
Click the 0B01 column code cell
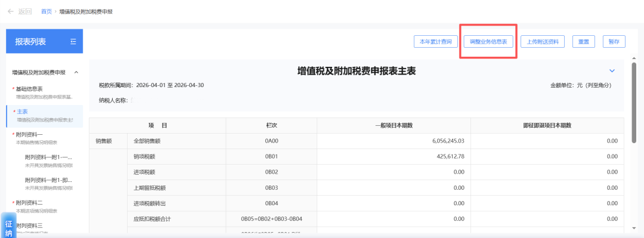271,157
